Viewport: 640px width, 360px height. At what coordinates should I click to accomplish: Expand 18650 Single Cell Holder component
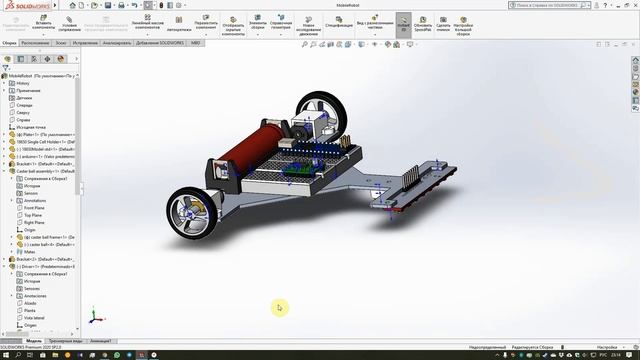[4, 142]
